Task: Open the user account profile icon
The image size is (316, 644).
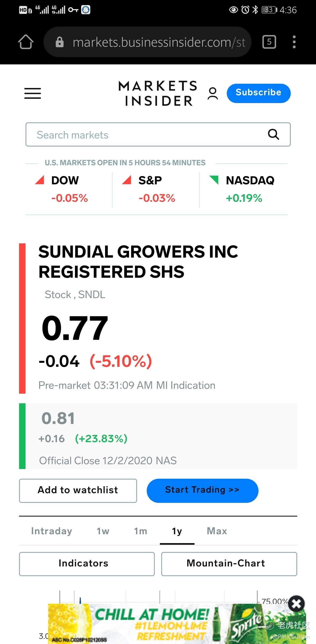Action: [x=213, y=93]
